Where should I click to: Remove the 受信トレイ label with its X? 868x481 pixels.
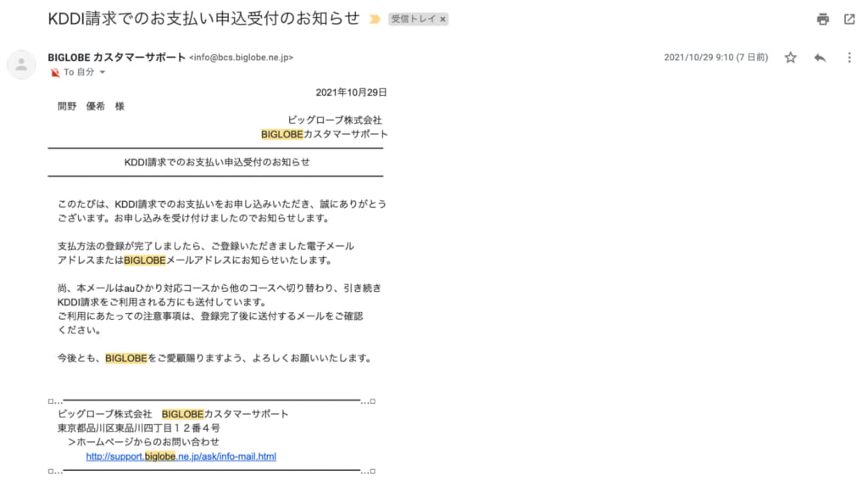[x=443, y=19]
